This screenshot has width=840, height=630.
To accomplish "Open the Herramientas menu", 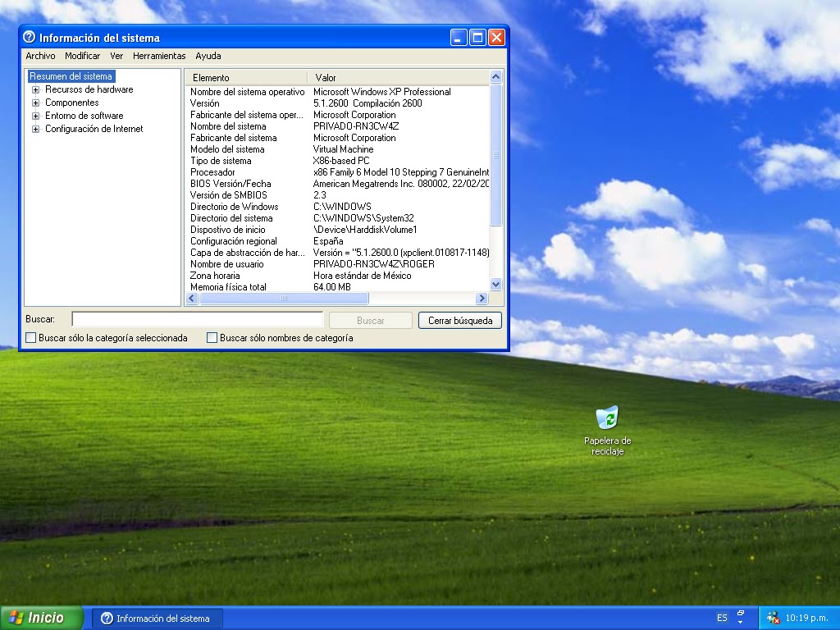I will pyautogui.click(x=158, y=56).
